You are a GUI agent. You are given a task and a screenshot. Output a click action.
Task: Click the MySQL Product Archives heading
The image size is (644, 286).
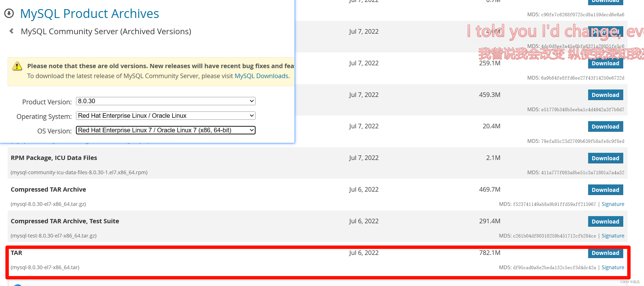(89, 14)
